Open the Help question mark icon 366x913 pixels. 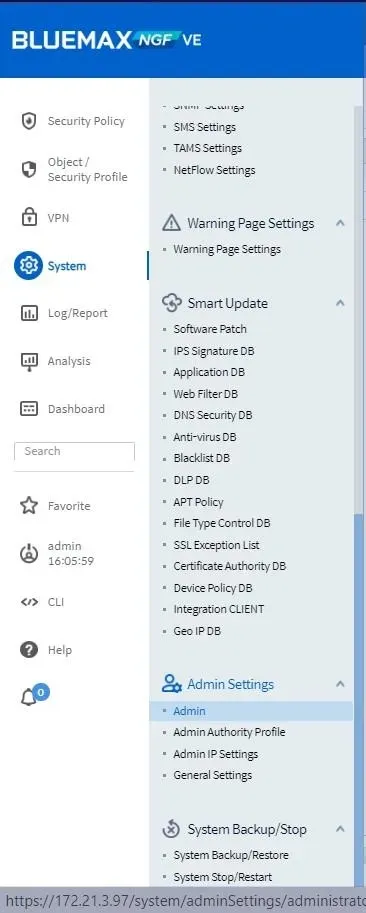click(x=29, y=650)
